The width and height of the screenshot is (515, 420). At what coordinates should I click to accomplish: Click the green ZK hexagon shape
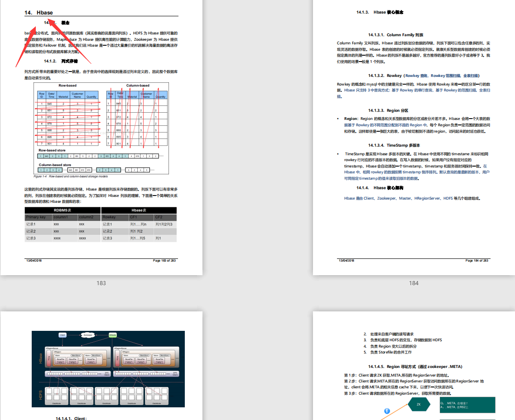click(419, 404)
